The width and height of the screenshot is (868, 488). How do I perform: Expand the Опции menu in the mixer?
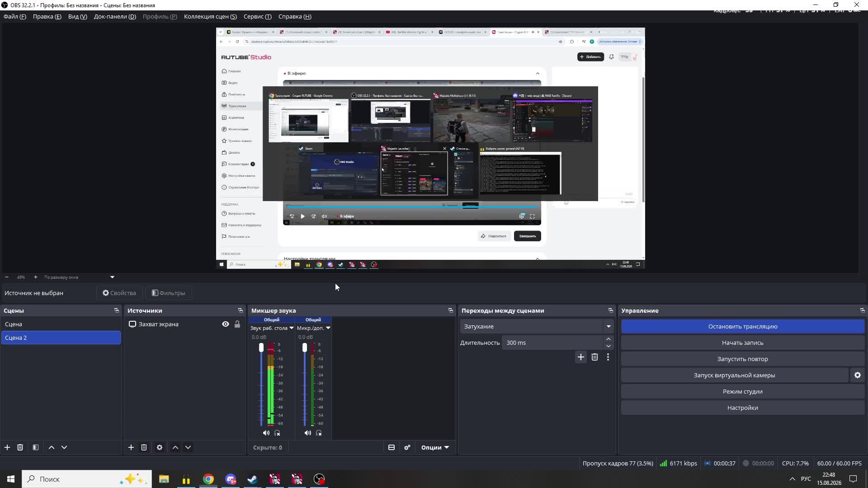435,447
